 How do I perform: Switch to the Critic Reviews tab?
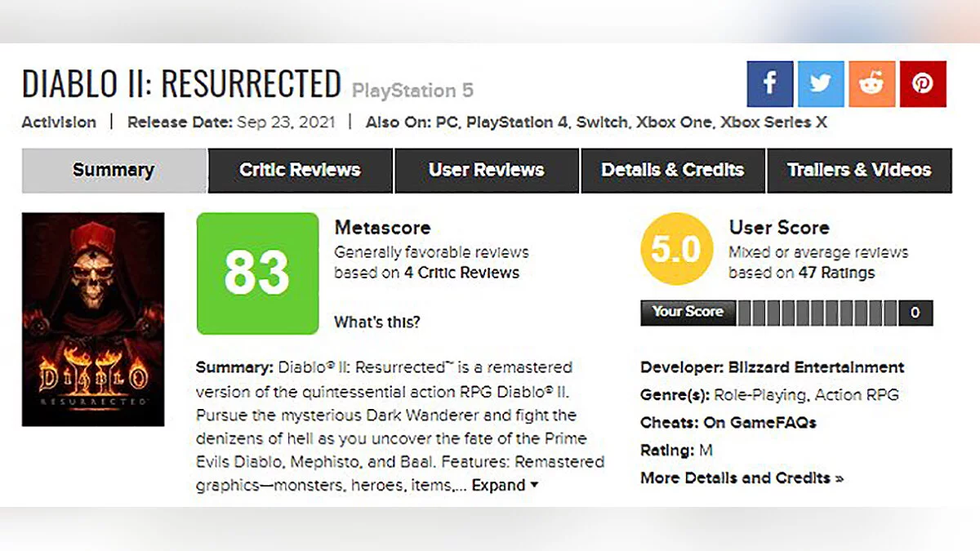point(300,171)
